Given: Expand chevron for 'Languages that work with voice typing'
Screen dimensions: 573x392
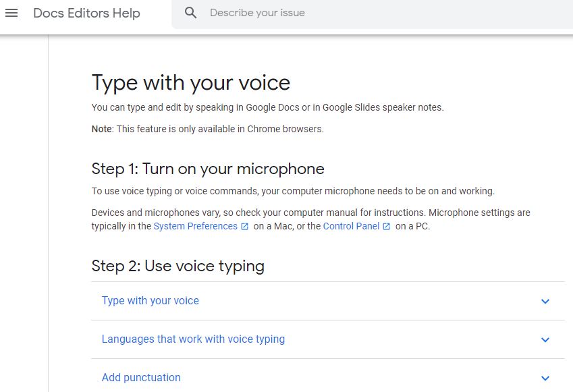Looking at the screenshot, I should (x=545, y=340).
